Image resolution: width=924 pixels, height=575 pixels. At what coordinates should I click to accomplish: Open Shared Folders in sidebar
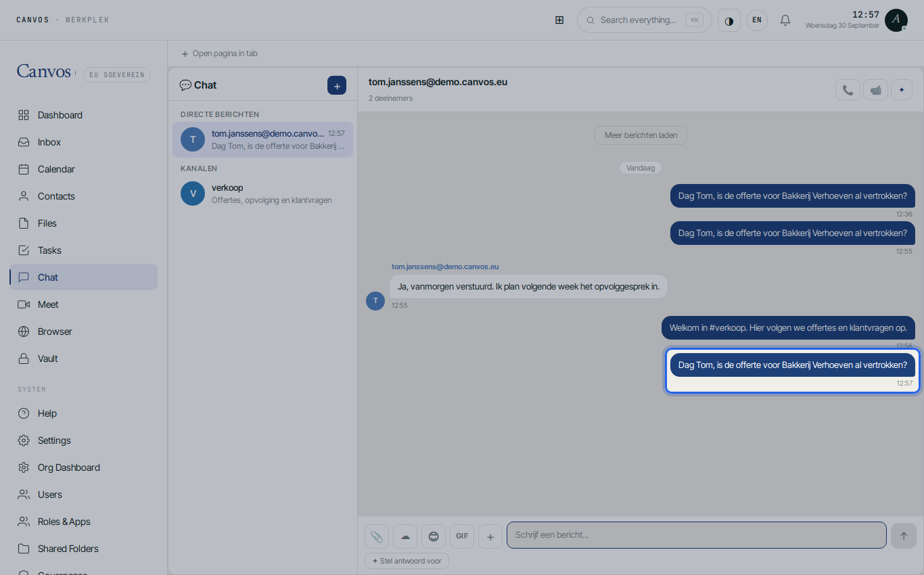(83, 549)
